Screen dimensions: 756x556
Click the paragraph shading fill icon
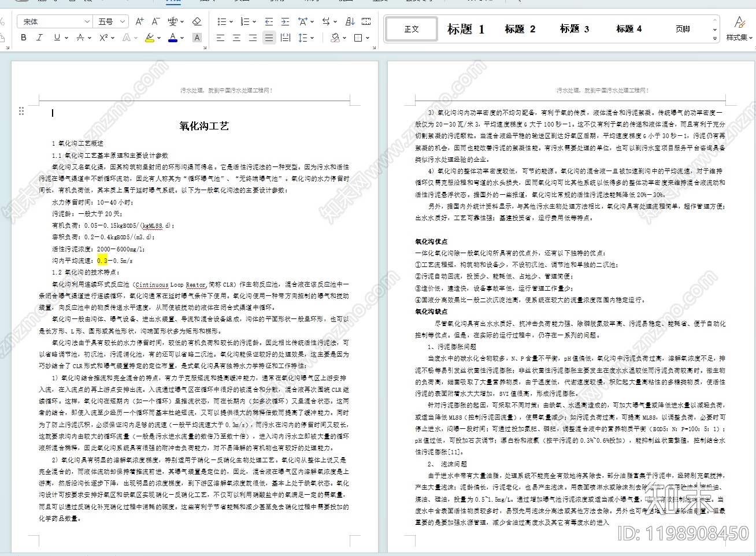pyautogui.click(x=334, y=38)
